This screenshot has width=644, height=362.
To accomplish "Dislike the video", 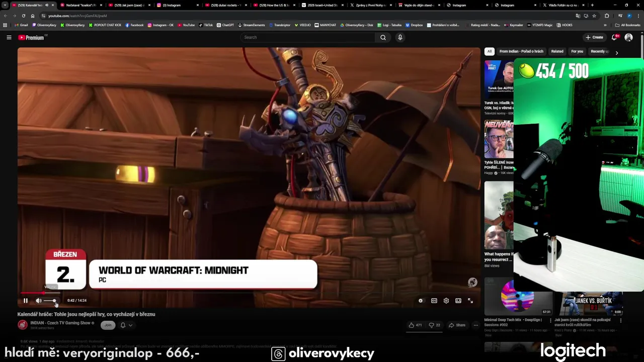I will 435,325.
